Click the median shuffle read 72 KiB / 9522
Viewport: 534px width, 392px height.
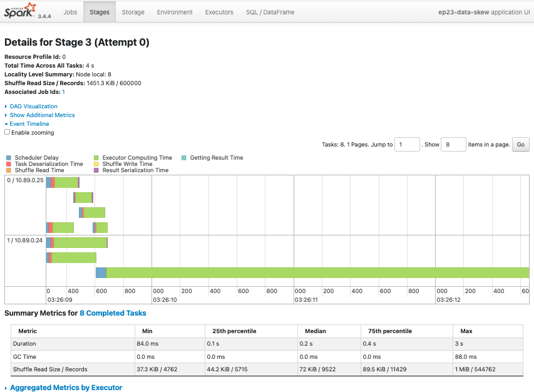[x=318, y=369]
